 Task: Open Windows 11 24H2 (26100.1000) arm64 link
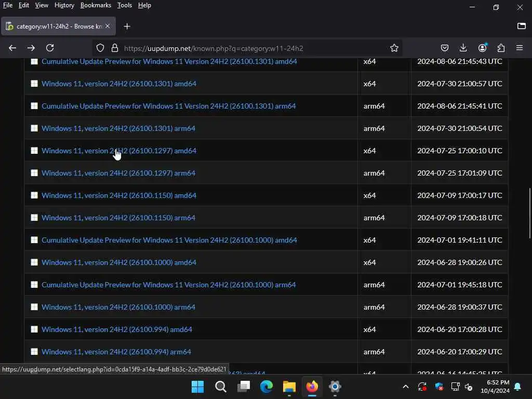(x=118, y=307)
